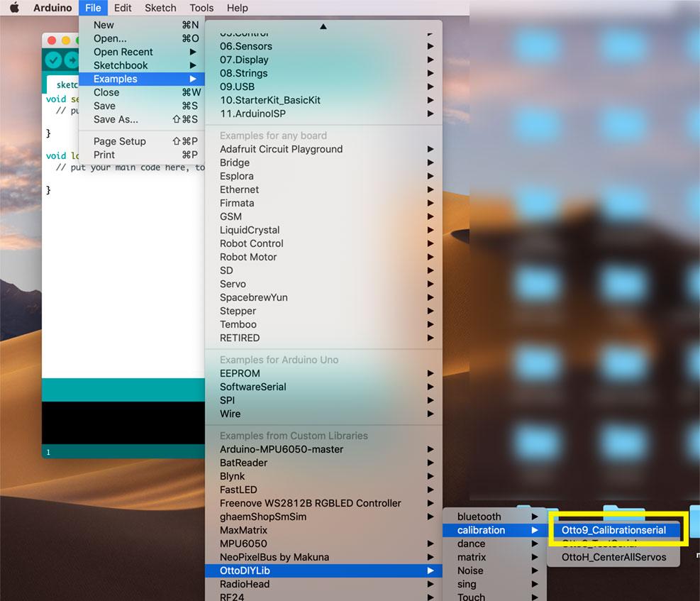Choose Open... from the File menu
The width and height of the screenshot is (700, 601).
pos(142,38)
